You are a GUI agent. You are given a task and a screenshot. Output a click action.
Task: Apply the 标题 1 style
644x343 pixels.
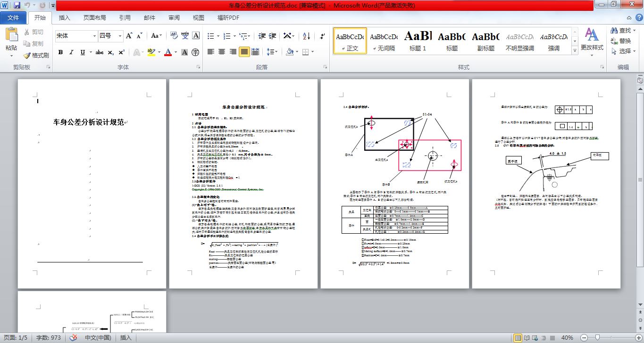[x=418, y=41]
